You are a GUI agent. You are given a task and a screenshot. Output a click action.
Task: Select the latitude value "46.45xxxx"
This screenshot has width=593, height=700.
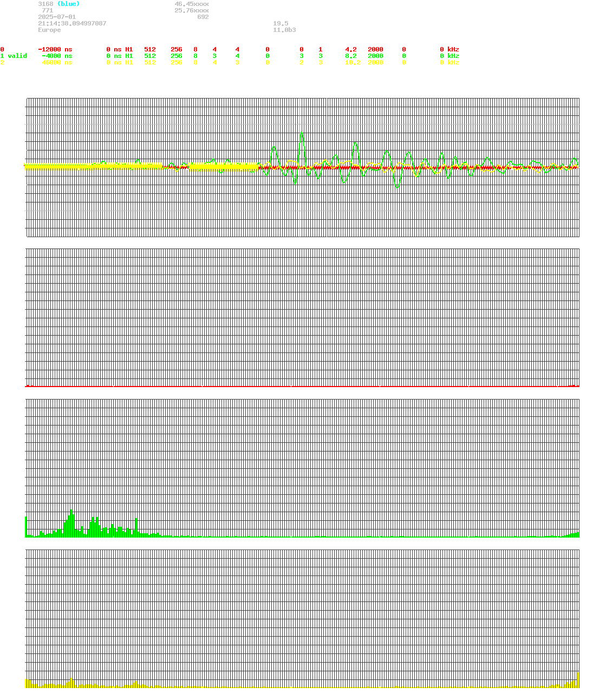point(192,4)
